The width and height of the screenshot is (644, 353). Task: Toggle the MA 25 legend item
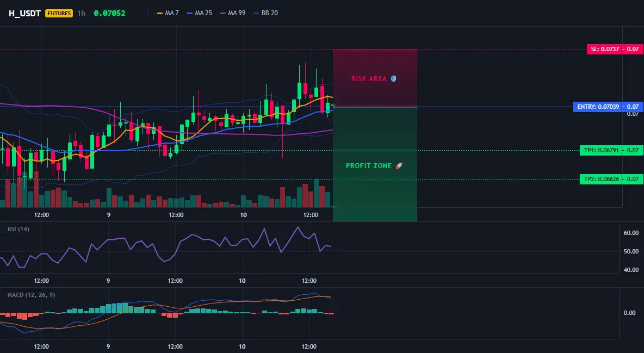tap(200, 13)
